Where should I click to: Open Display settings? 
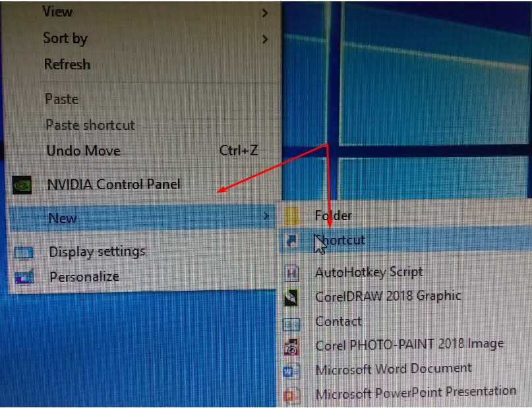142,252
